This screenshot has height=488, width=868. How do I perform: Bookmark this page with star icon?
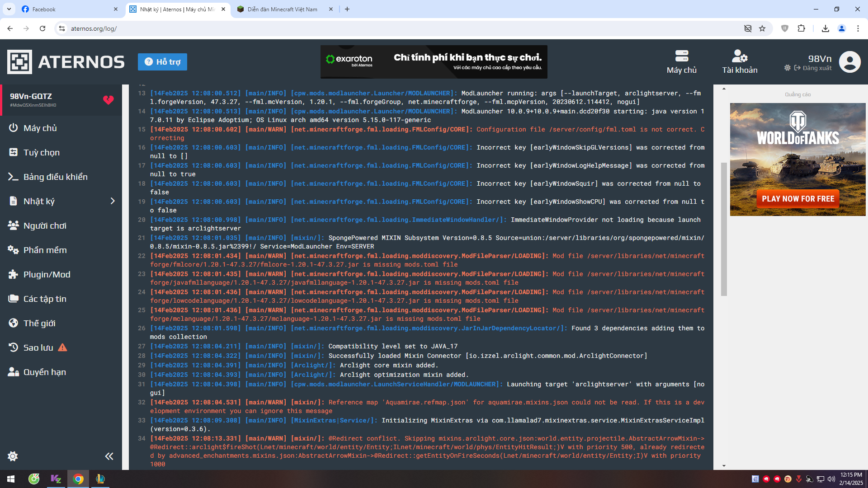click(x=762, y=28)
